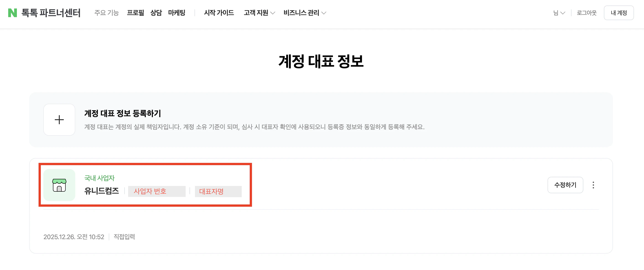
Task: Click the red 사업자 번호 tag
Action: point(157,191)
